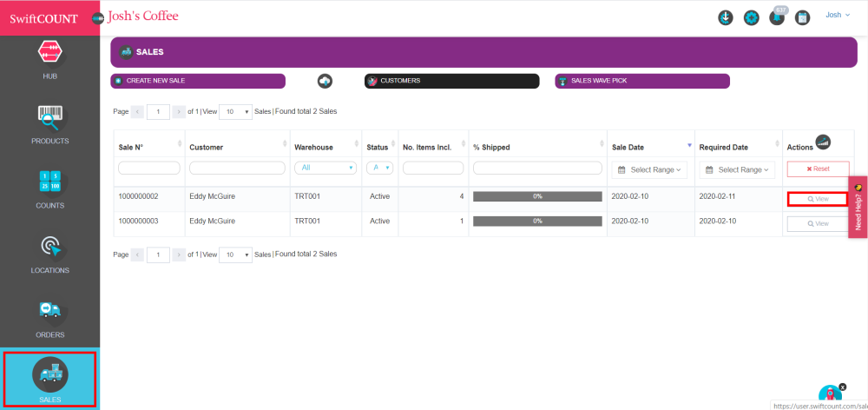The image size is (868, 410).
Task: Click the Customer filter field
Action: click(238, 168)
